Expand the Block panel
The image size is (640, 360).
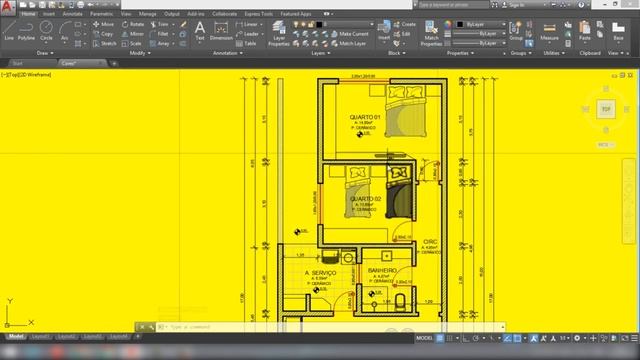click(x=396, y=53)
